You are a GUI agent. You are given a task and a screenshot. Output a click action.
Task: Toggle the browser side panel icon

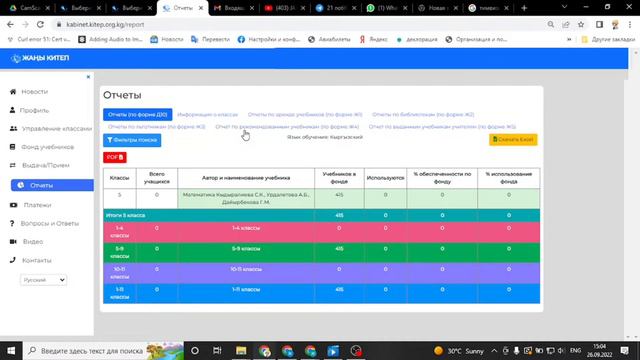coord(599,24)
